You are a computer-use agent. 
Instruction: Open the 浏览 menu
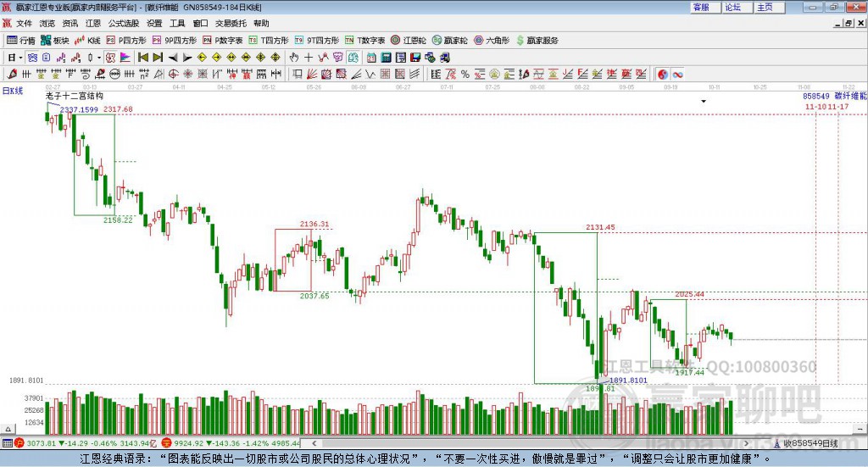click(47, 23)
